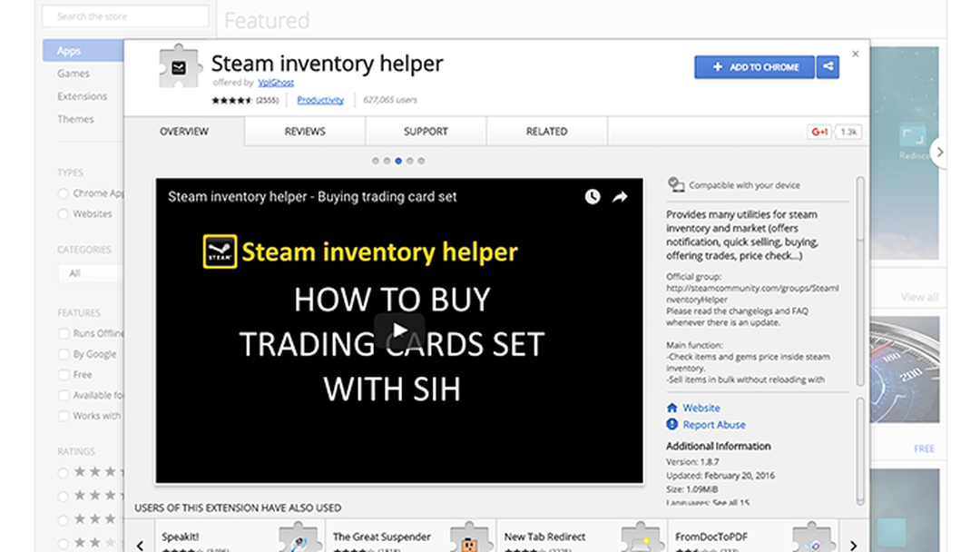Select the fifth screenshot carousel dot
Viewport: 980px width, 552px height.
tap(421, 161)
